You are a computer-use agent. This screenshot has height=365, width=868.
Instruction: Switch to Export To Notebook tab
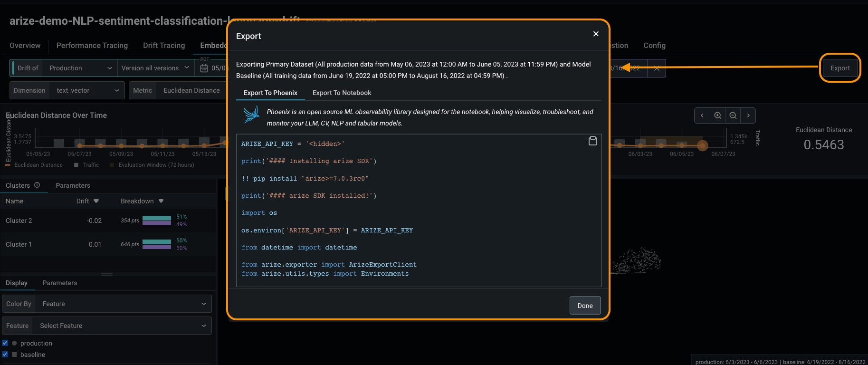point(342,93)
